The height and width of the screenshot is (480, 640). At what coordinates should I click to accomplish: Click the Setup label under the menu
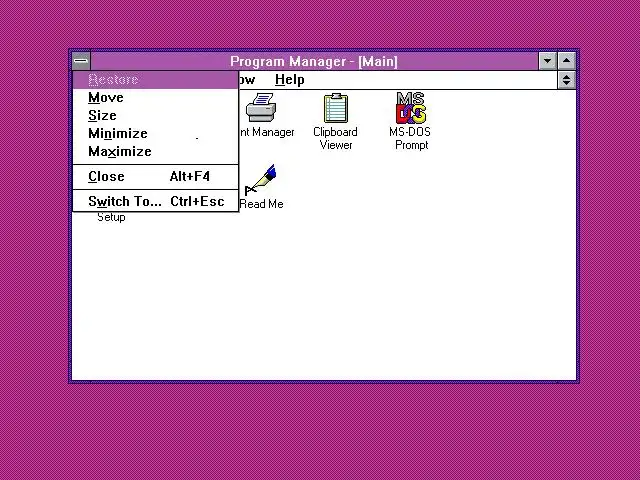tap(111, 218)
